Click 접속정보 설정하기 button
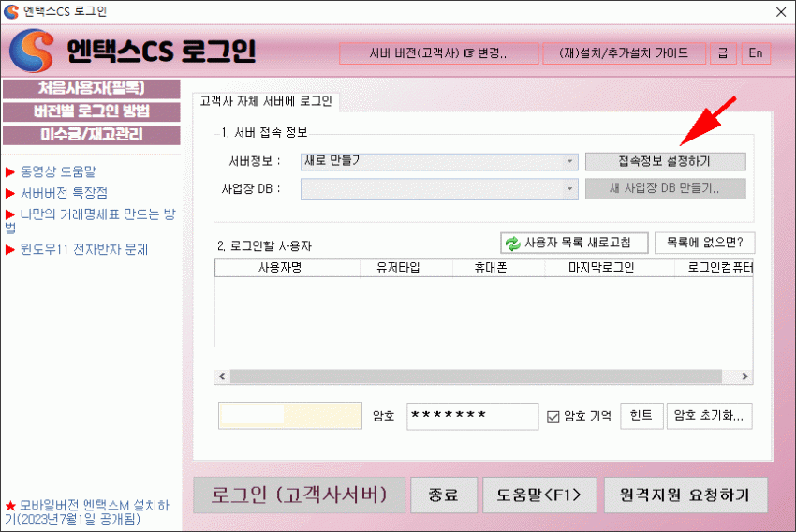Screen dimensions: 796x532 (665, 161)
